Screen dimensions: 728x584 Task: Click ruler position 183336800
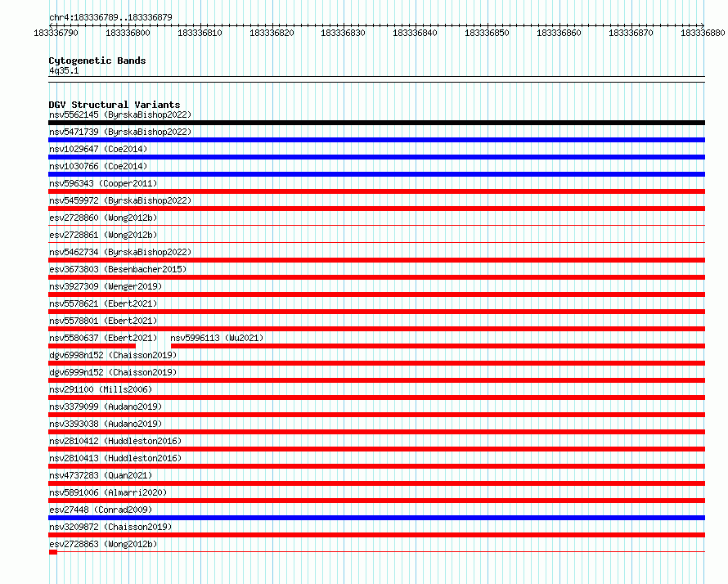(128, 33)
